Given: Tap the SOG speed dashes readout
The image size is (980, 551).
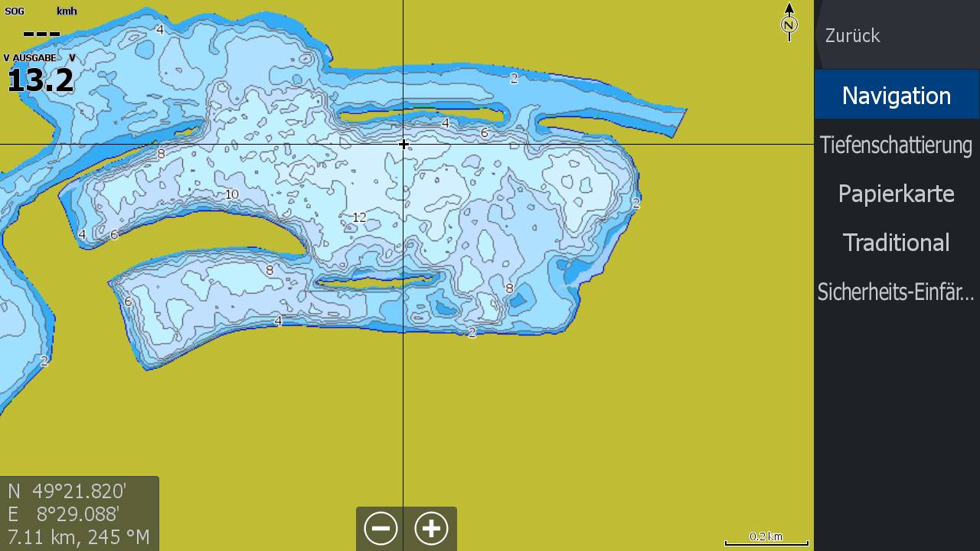Looking at the screenshot, I should pos(41,34).
